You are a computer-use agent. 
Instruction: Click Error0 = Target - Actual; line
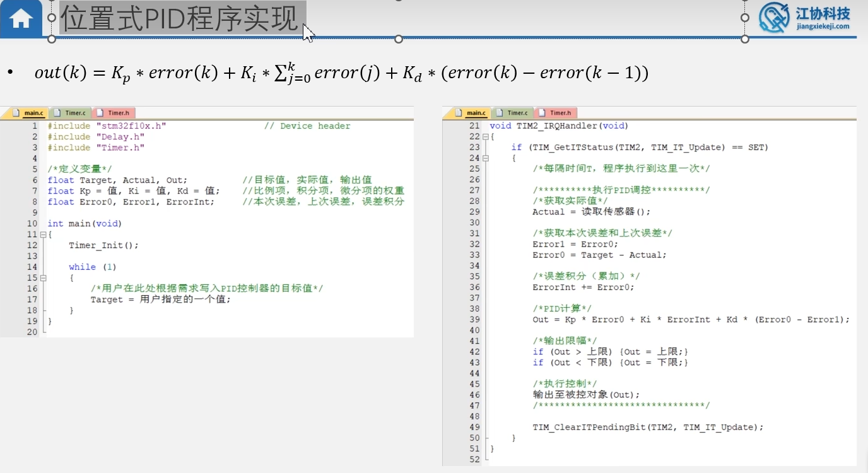point(599,255)
